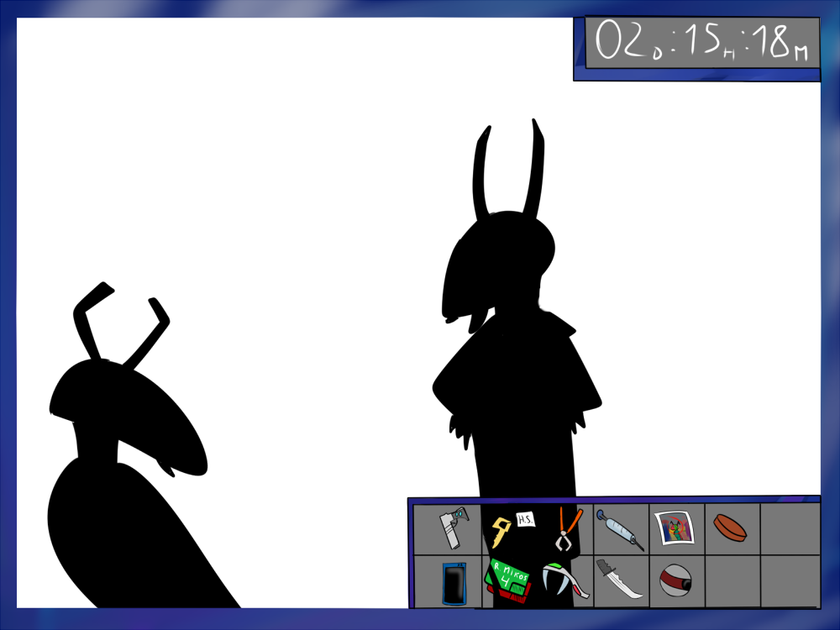Choose the blue smartphone item

[454, 582]
